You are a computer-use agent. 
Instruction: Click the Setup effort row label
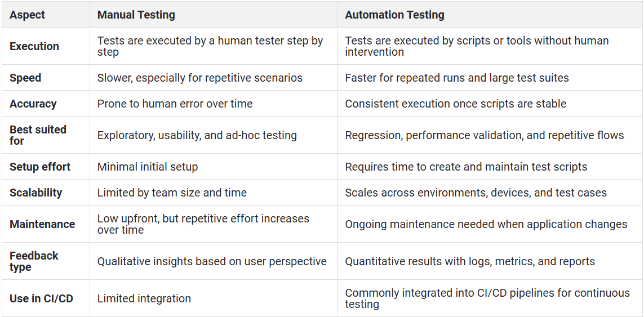40,167
